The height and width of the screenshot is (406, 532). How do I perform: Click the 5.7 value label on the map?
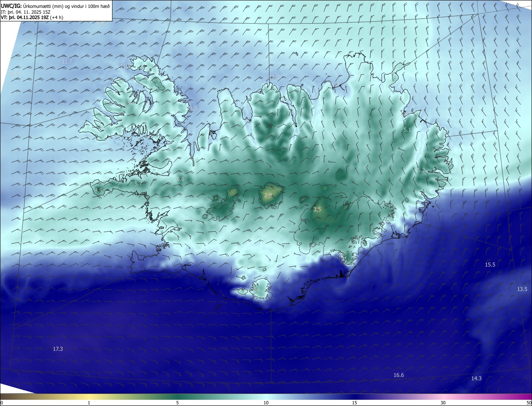point(138,183)
